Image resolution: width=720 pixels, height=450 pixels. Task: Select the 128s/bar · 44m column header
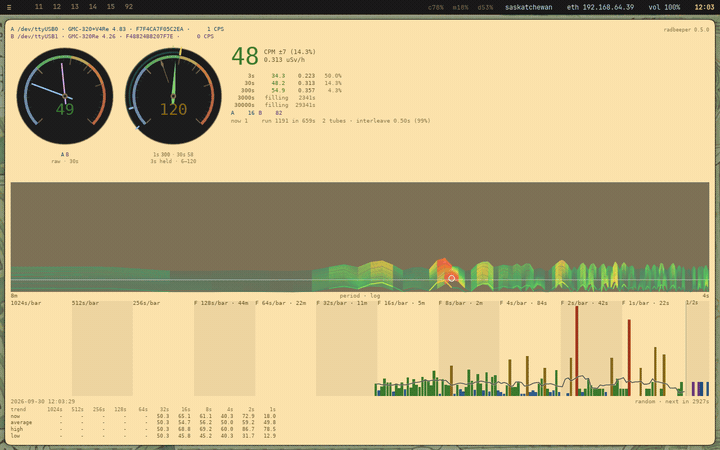click(x=221, y=303)
